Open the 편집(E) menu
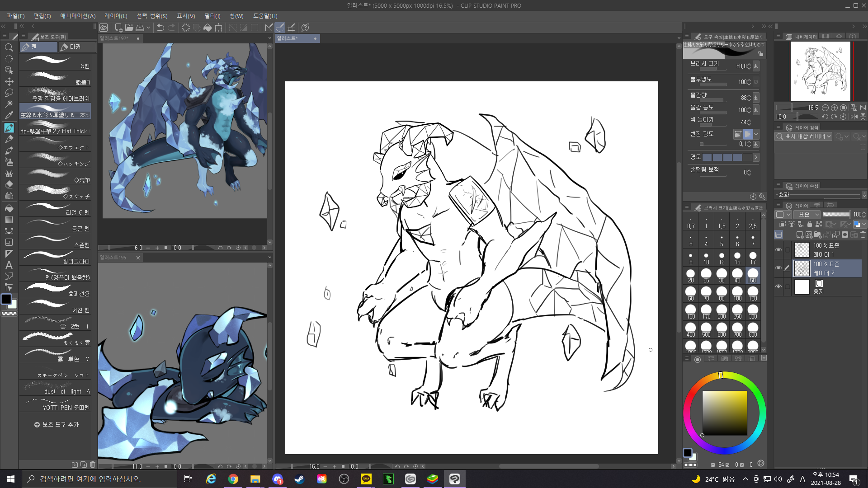The image size is (868, 488). 42,16
